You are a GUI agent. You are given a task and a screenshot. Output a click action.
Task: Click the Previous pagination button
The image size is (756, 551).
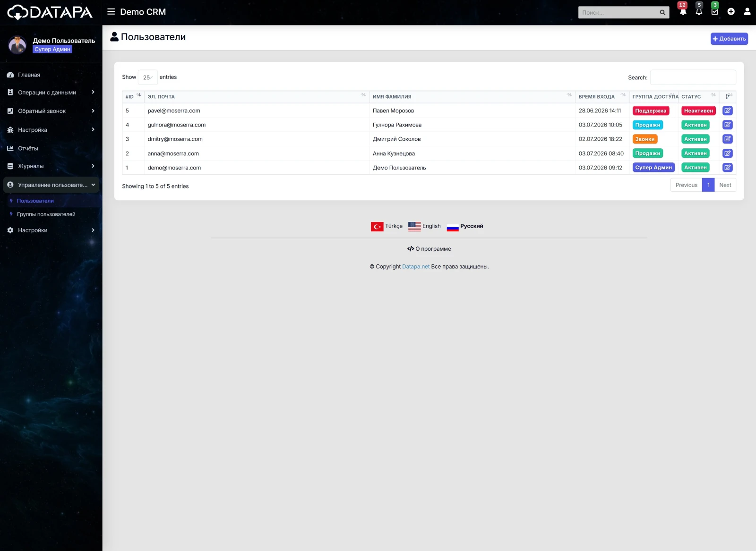pos(686,185)
